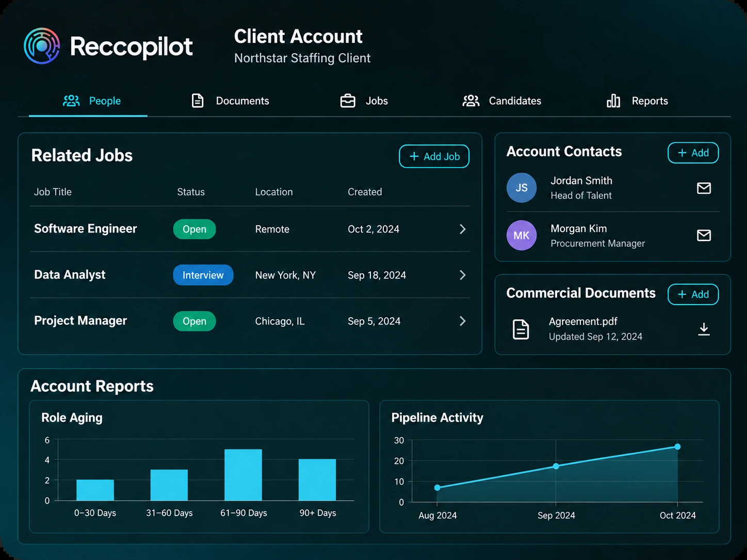Screen dimensions: 747x560
Task: Click the Open status badge for Software Engineer
Action: click(194, 229)
